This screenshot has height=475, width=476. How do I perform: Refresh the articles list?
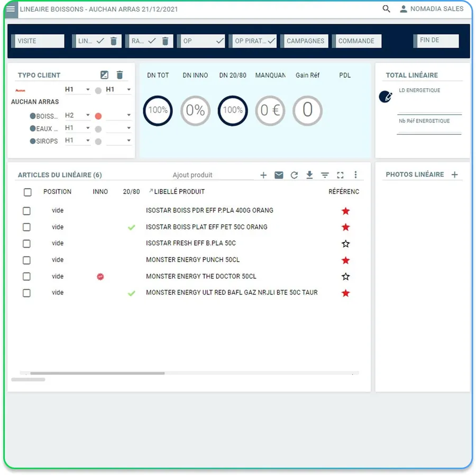coord(294,175)
